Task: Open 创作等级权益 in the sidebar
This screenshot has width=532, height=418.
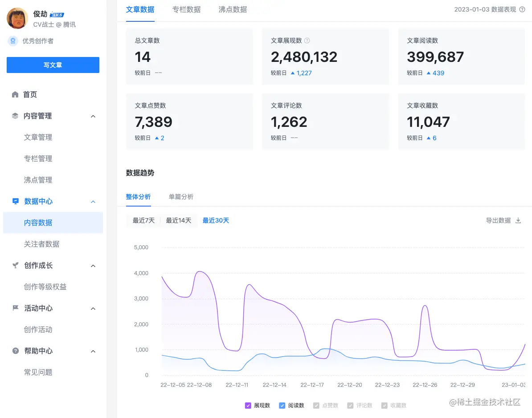Action: pyautogui.click(x=45, y=287)
